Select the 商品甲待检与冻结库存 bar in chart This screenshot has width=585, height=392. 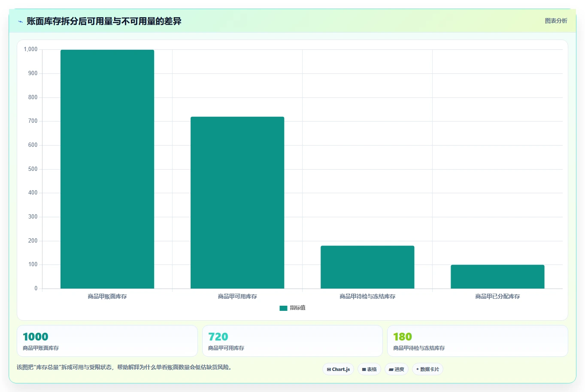coord(367,267)
